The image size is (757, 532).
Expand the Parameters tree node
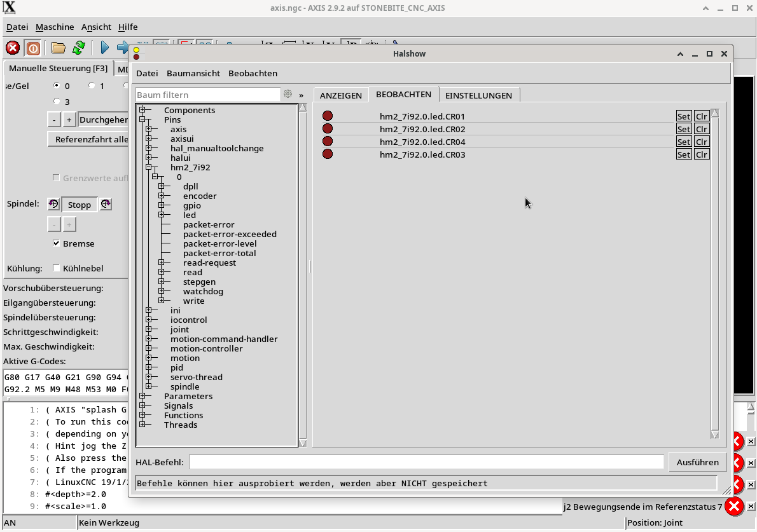(x=142, y=396)
